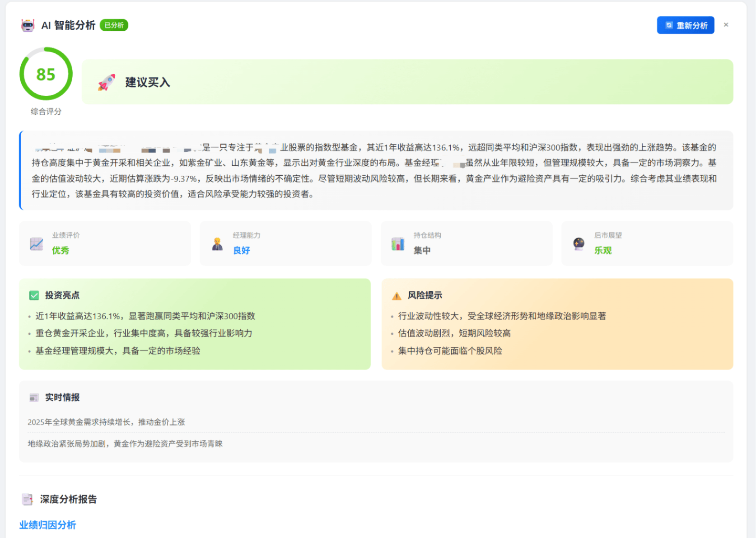Click the green check icon beside 投资亮点
This screenshot has height=538, width=756.
34,295
